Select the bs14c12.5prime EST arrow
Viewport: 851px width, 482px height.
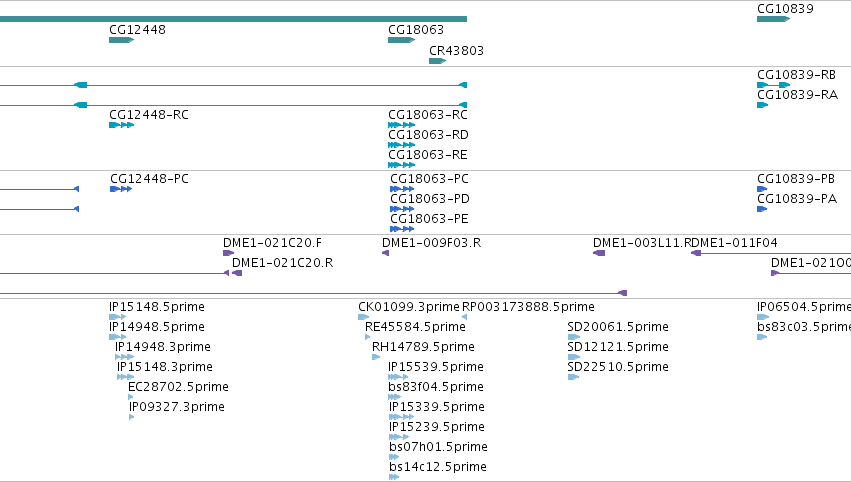pos(394,477)
